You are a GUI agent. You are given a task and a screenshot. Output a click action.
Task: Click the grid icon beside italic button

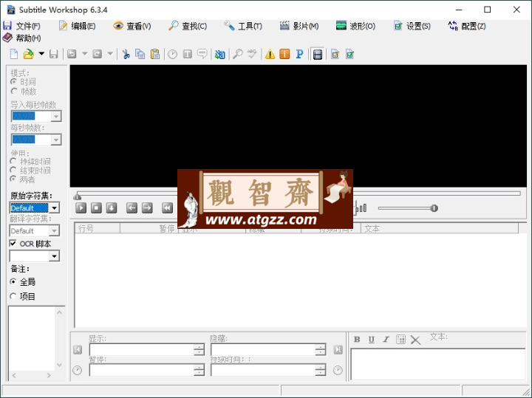[x=400, y=340]
